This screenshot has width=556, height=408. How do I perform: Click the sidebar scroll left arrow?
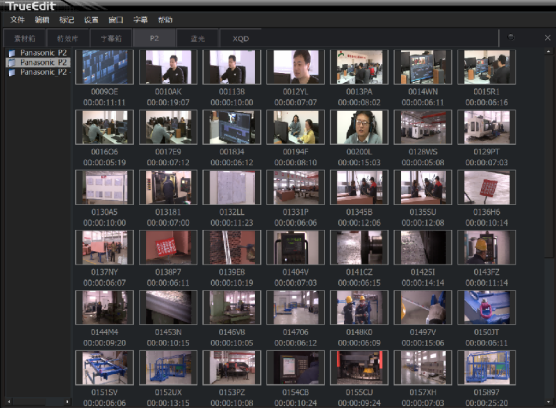click(x=9, y=402)
